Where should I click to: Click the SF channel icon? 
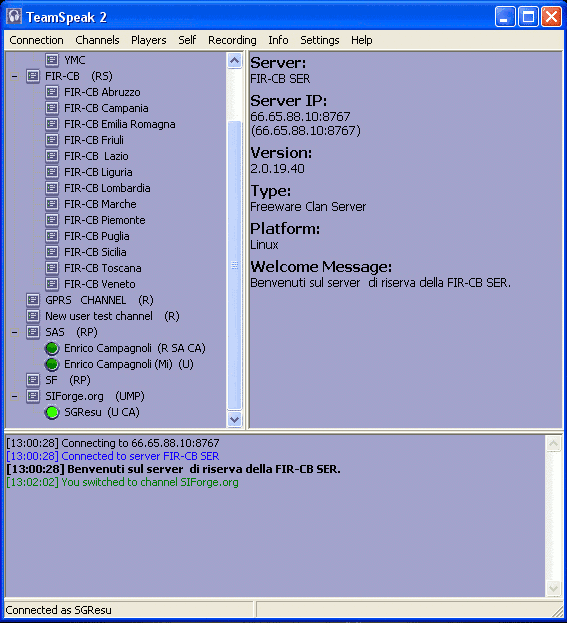pos(33,380)
